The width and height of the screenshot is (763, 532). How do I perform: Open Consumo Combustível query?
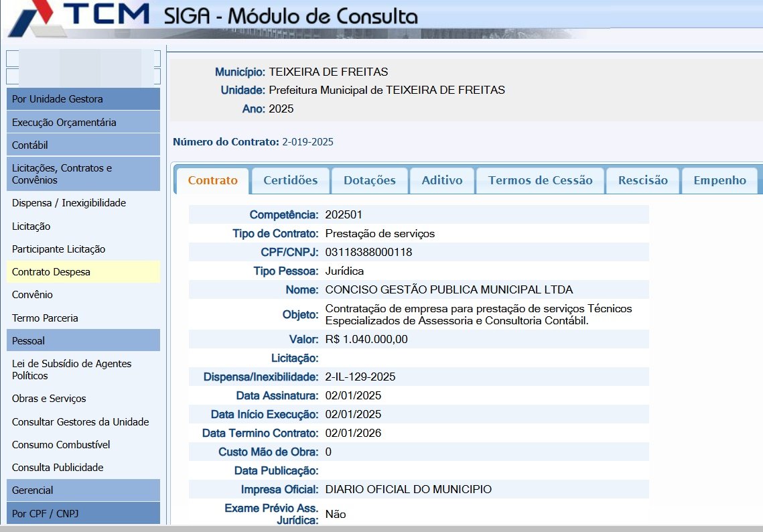coord(61,445)
